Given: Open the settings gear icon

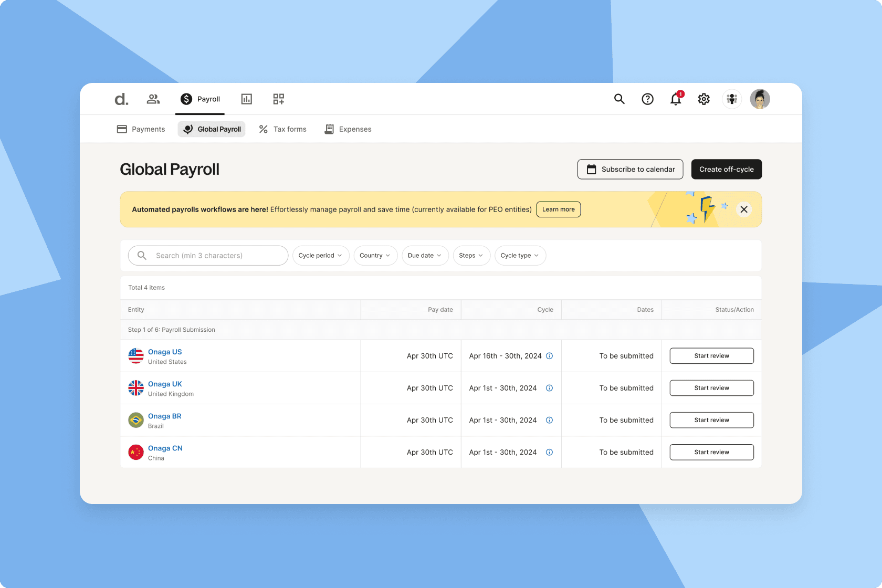Looking at the screenshot, I should 704,99.
